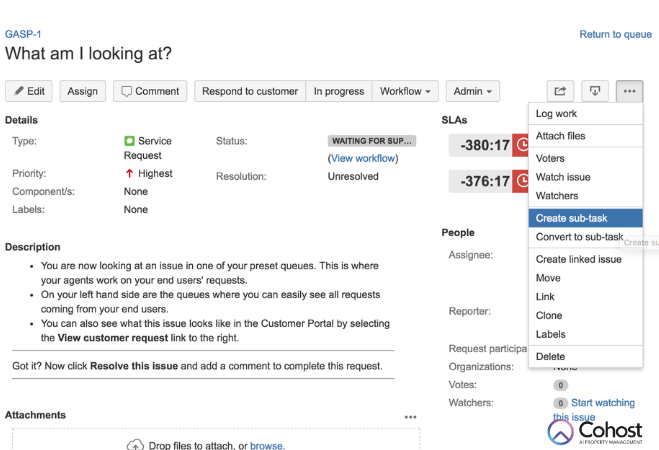Select Link from the actions menu
The width and height of the screenshot is (659, 450).
tap(585, 297)
